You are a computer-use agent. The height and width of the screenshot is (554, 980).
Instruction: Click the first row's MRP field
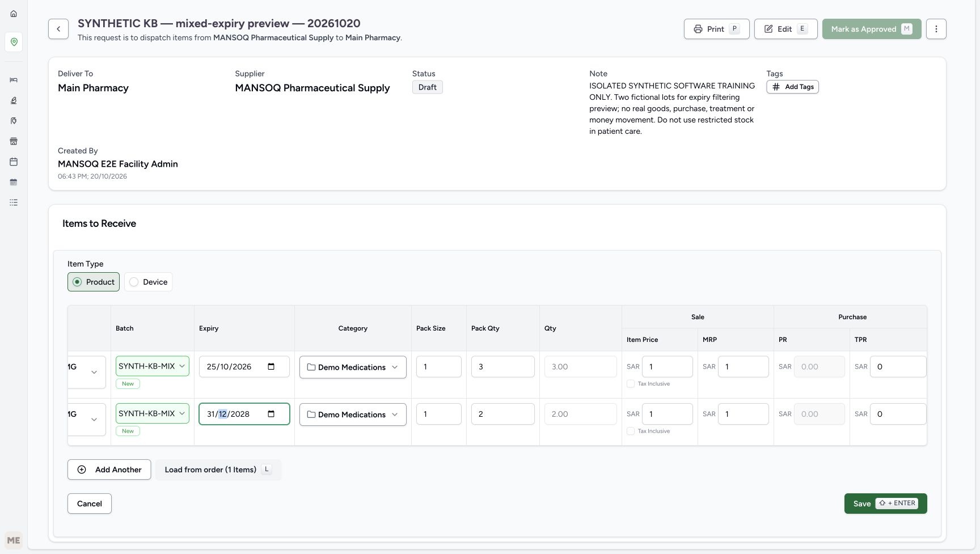(x=743, y=366)
